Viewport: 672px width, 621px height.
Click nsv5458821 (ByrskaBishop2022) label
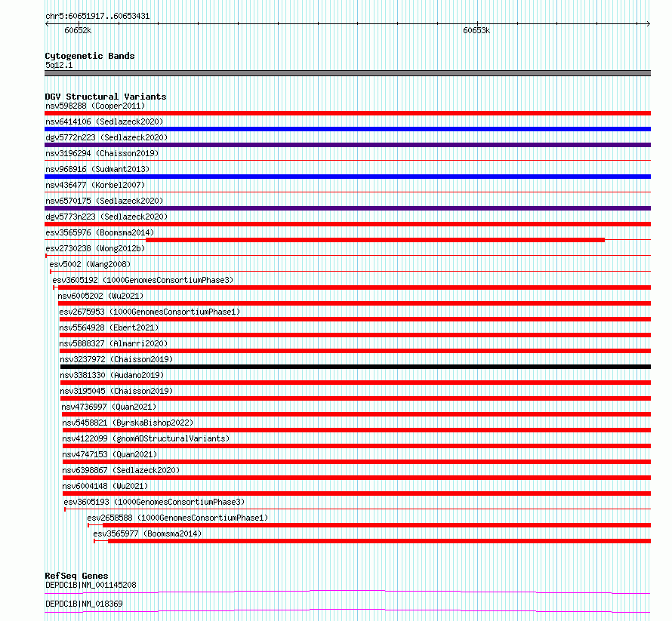click(128, 423)
